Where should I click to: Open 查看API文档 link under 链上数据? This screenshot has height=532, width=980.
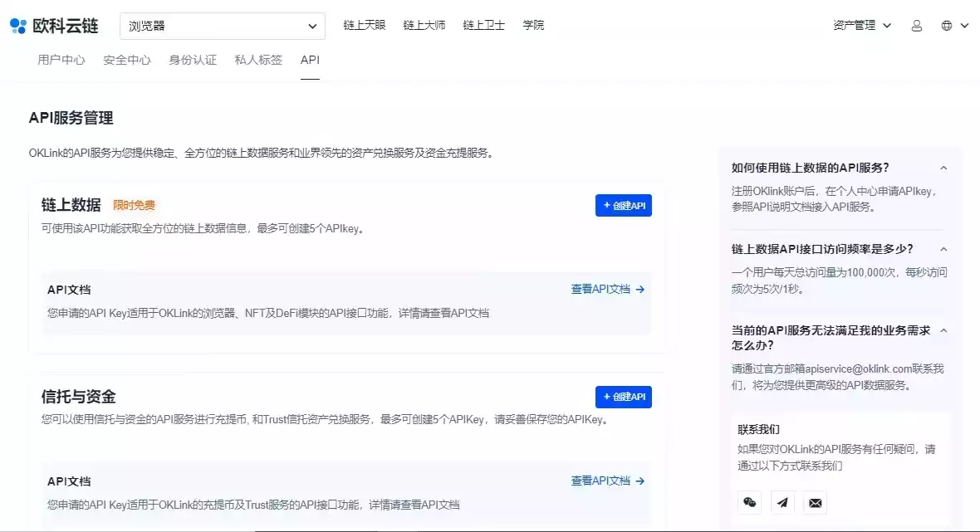pos(607,290)
